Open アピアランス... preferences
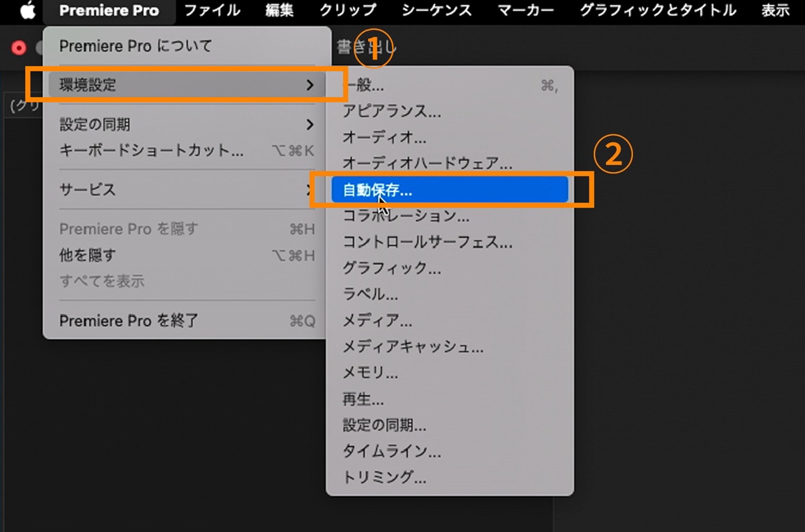Viewport: 805px width, 532px height. pyautogui.click(x=450, y=112)
